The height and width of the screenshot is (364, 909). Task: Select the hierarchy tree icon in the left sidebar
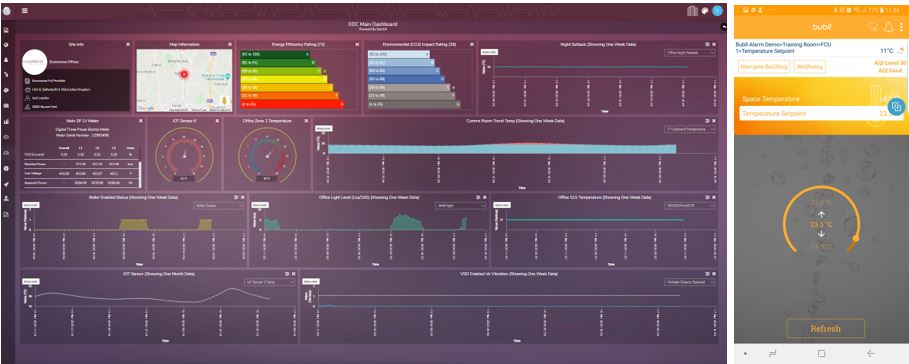6,75
